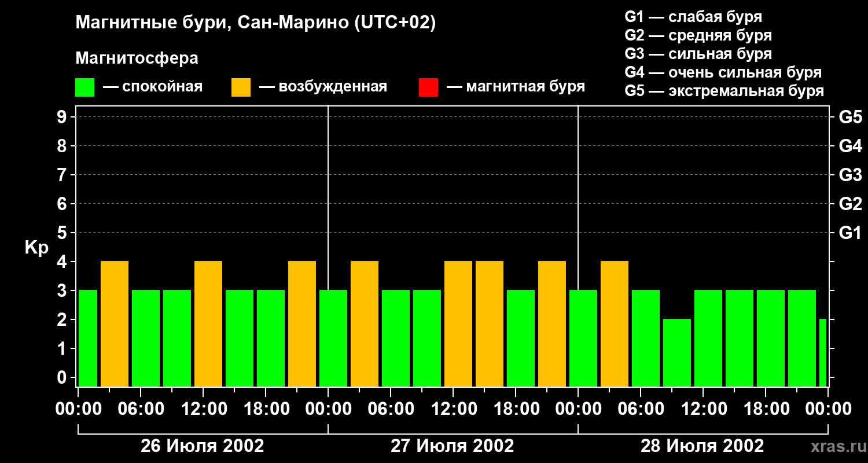Click the '26 Июля 2002' date label

tap(203, 446)
